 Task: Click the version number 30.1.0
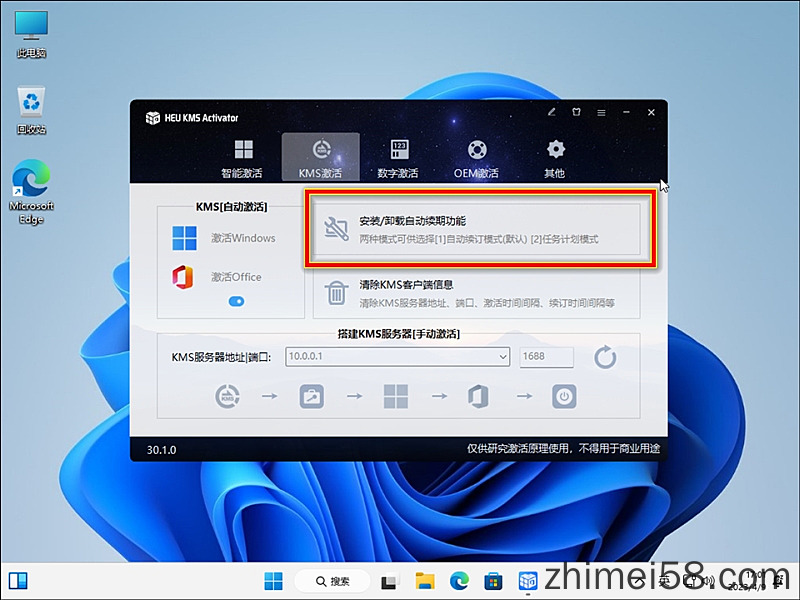pos(162,450)
